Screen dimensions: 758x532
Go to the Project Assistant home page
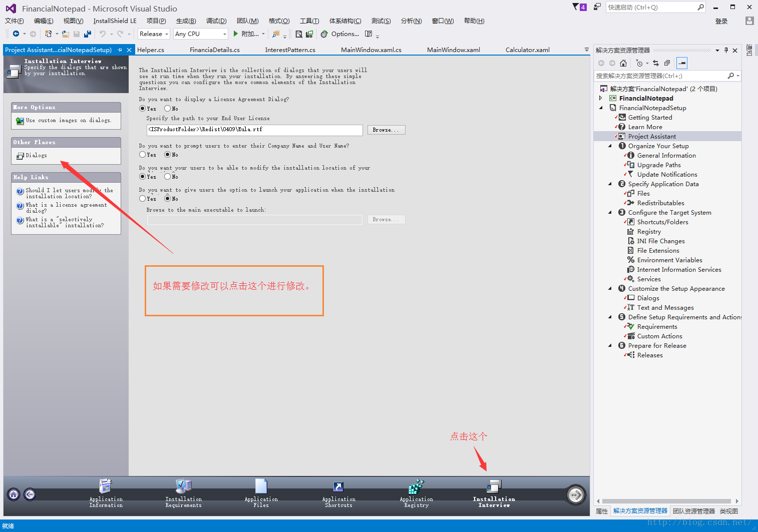(x=14, y=494)
